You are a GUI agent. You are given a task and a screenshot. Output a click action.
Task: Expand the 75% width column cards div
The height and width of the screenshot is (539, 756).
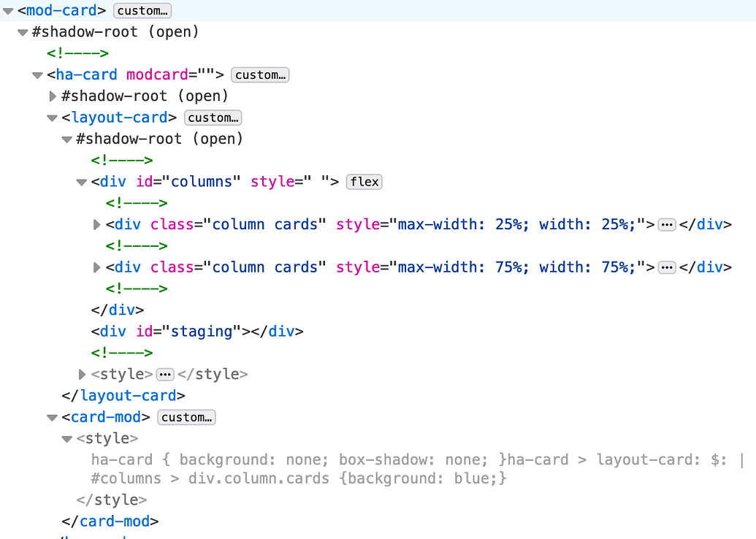pyautogui.click(x=96, y=267)
